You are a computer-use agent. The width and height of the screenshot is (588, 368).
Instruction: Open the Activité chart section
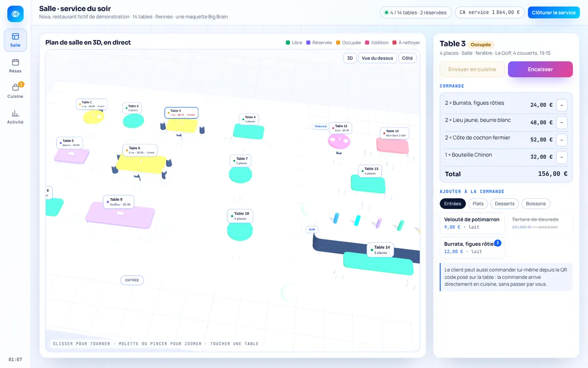[15, 117]
